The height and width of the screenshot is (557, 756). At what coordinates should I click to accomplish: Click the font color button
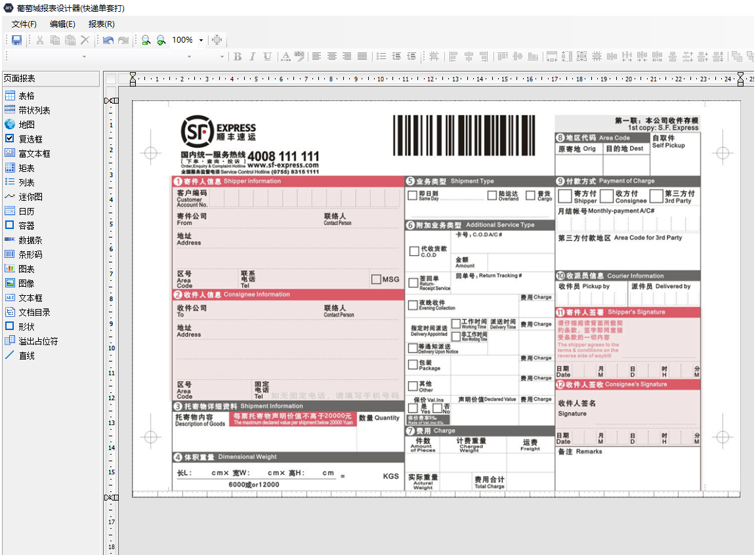coord(286,56)
